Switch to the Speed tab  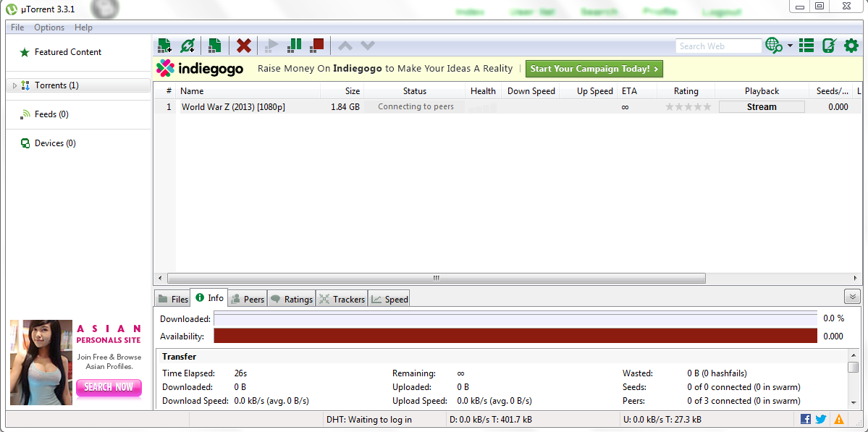pos(389,300)
